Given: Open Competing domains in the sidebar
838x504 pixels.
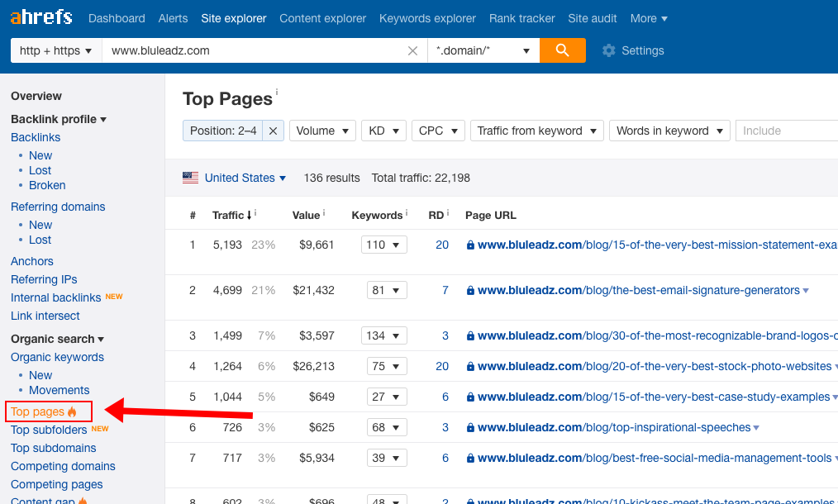Looking at the screenshot, I should click(63, 466).
